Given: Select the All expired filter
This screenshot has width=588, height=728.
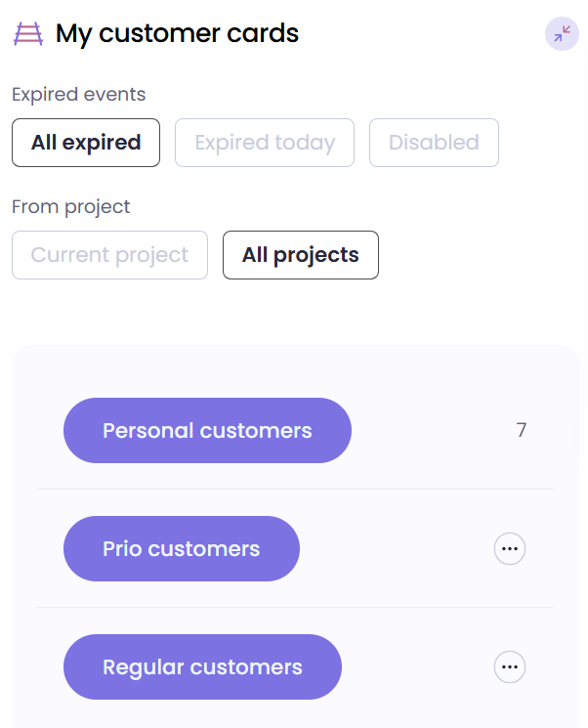Looking at the screenshot, I should click(86, 143).
